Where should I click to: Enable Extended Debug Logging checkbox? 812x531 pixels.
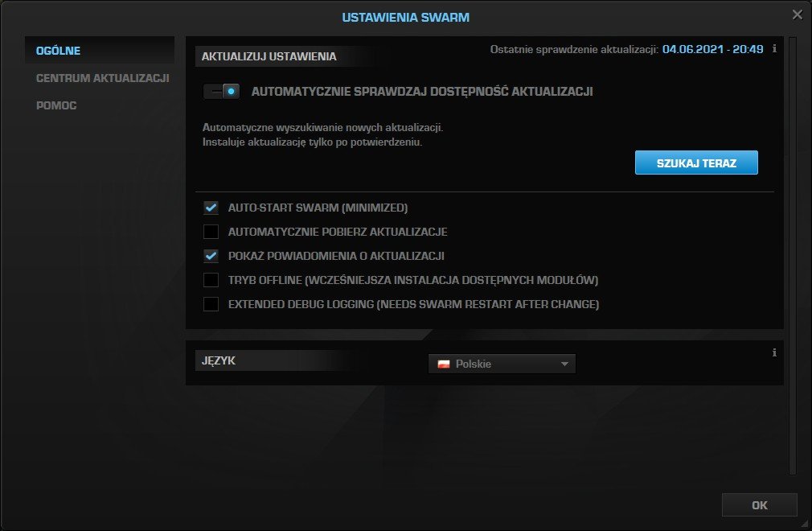[x=211, y=304]
